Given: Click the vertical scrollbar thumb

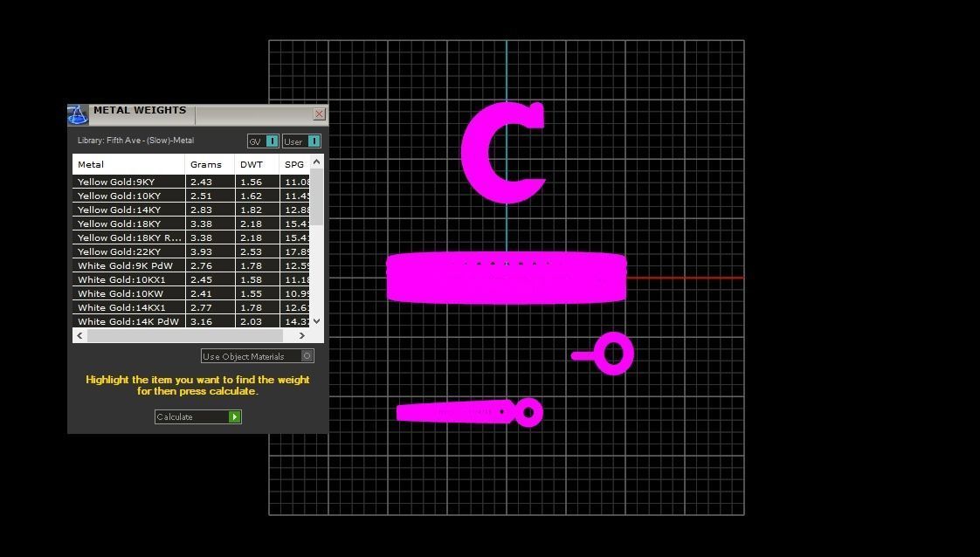Looking at the screenshot, I should click(317, 196).
